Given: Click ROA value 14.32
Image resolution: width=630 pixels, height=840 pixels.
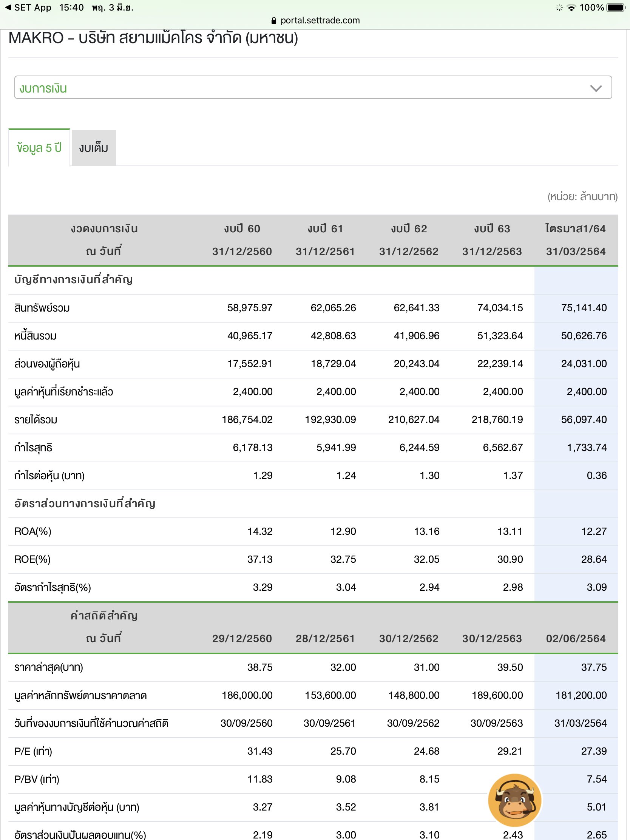Looking at the screenshot, I should (260, 531).
